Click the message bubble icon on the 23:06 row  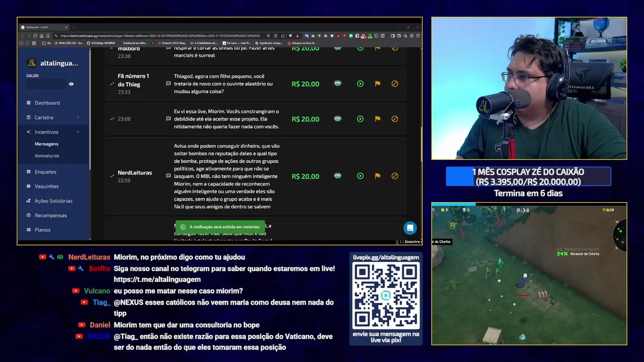(x=169, y=119)
